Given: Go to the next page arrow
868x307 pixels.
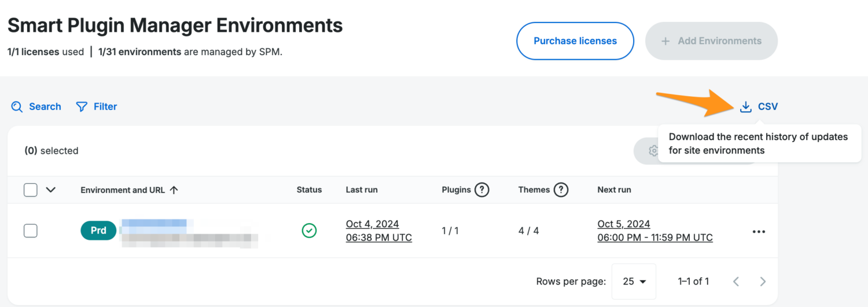Looking at the screenshot, I should [x=763, y=282].
